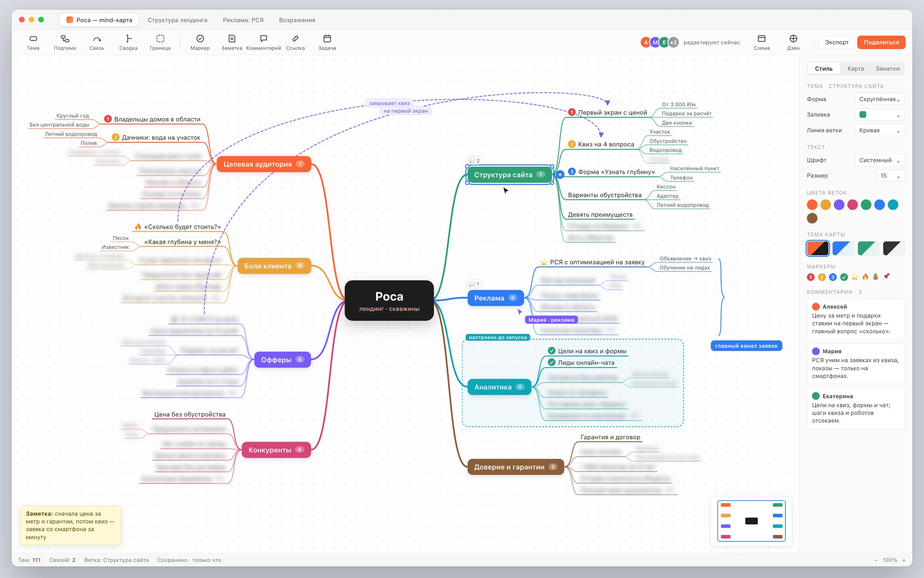Zoom in with the plus button

tap(904, 560)
